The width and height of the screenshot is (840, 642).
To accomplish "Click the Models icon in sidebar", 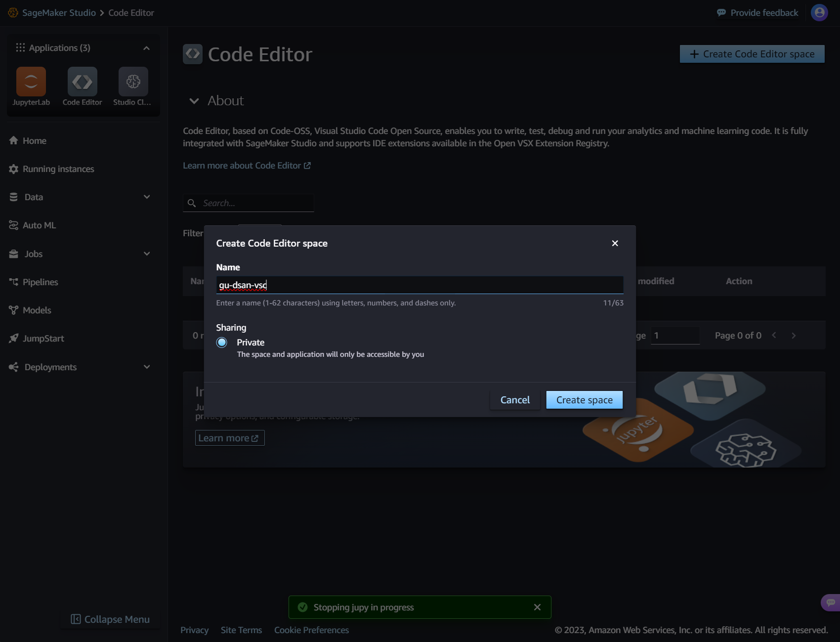I will (x=14, y=310).
